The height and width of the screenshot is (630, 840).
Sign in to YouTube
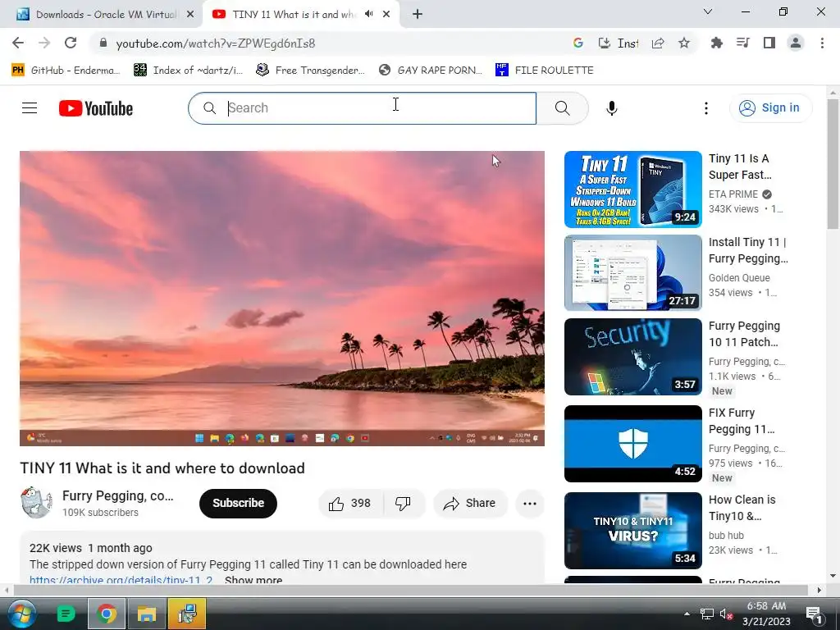[x=770, y=107]
